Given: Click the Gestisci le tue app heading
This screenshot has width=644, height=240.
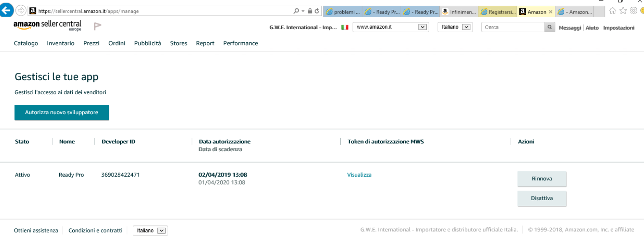Looking at the screenshot, I should pos(57,77).
